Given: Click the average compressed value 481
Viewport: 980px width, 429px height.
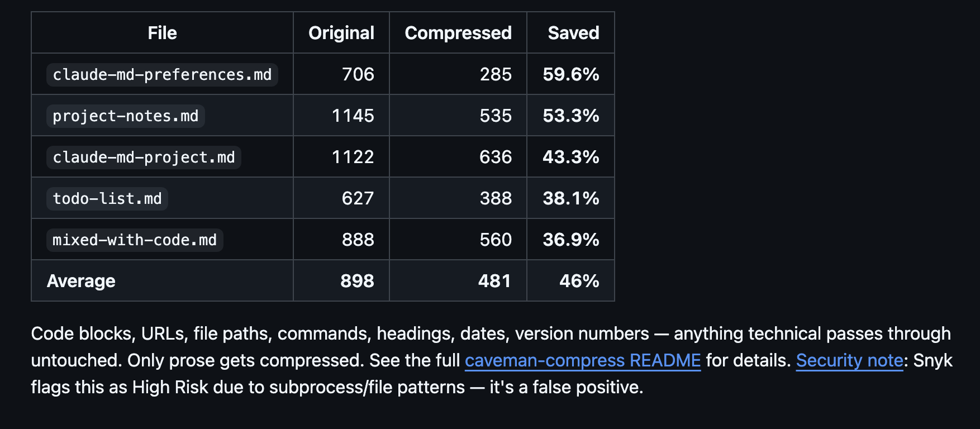Looking at the screenshot, I should point(494,281).
